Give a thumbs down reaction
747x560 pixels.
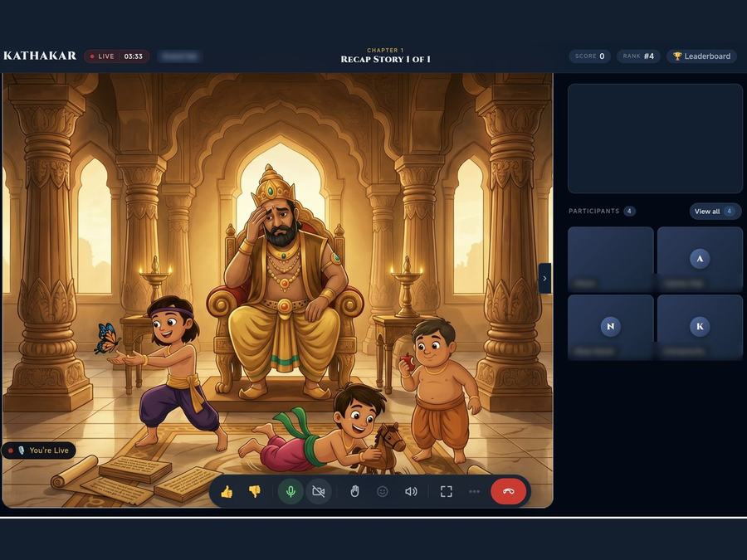click(x=255, y=491)
